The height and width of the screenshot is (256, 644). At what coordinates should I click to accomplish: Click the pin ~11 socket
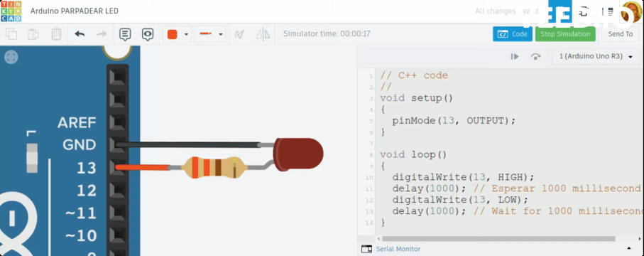(118, 213)
